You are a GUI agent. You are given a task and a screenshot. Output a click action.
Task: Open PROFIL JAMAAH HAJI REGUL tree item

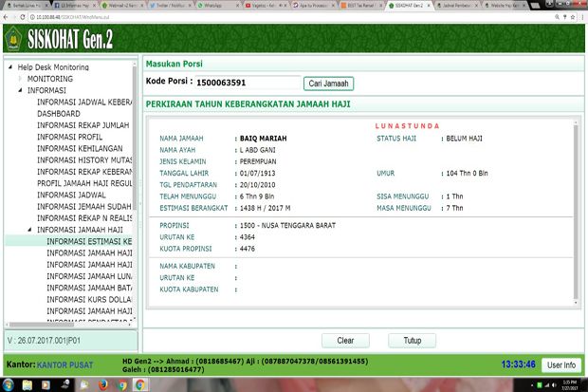click(x=84, y=183)
